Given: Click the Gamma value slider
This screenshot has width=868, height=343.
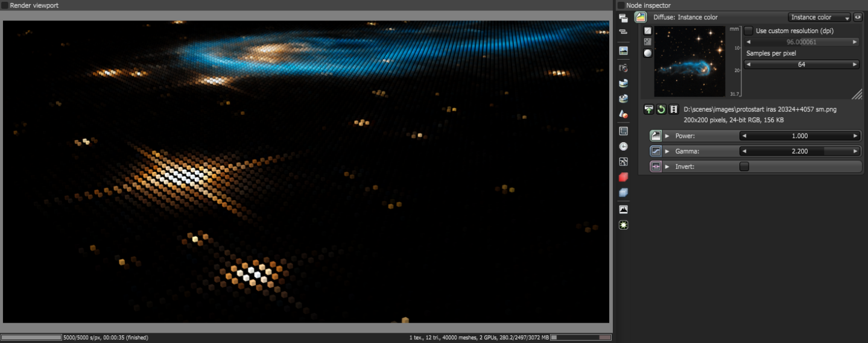Looking at the screenshot, I should tap(800, 151).
